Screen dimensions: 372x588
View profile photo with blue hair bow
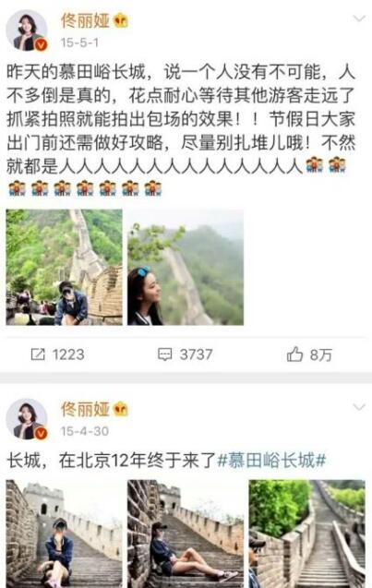(186, 267)
